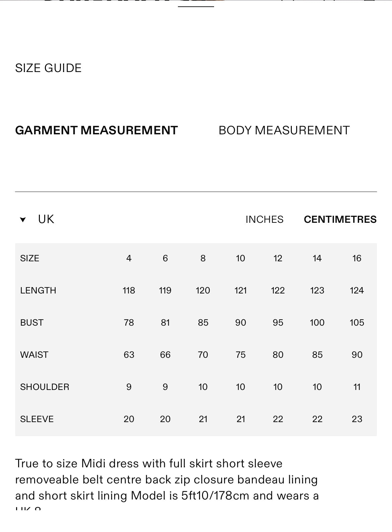
Task: Select CENTIMETRES unit option
Action: (340, 219)
